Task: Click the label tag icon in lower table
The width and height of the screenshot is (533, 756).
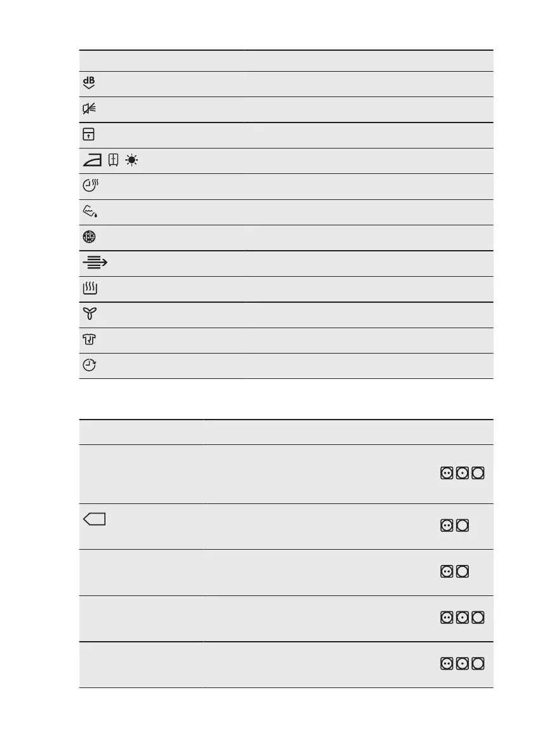Action: coord(94,521)
